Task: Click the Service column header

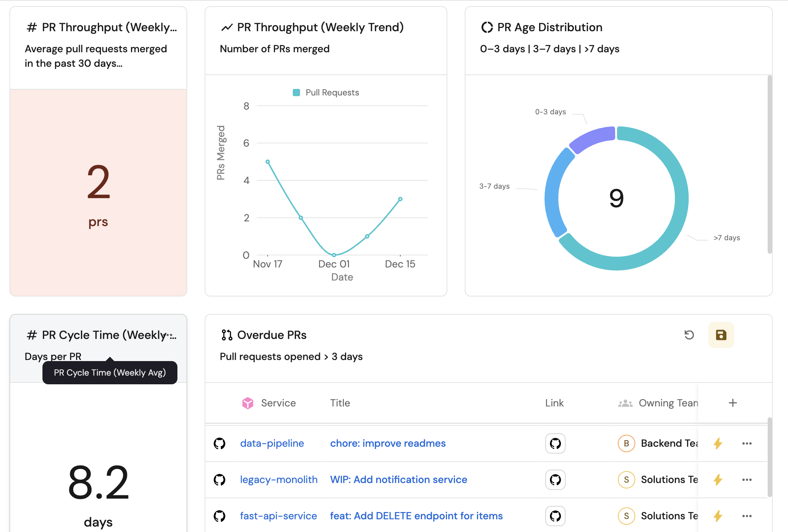Action: [x=278, y=403]
